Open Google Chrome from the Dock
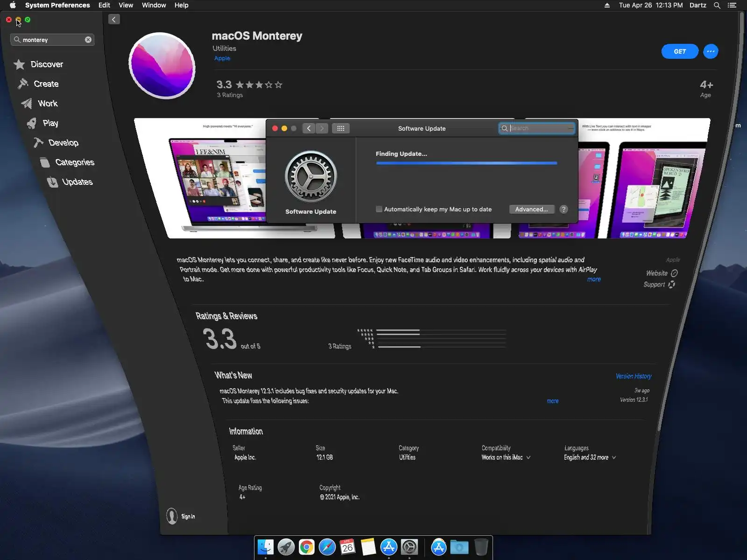Image resolution: width=747 pixels, height=560 pixels. 307,547
